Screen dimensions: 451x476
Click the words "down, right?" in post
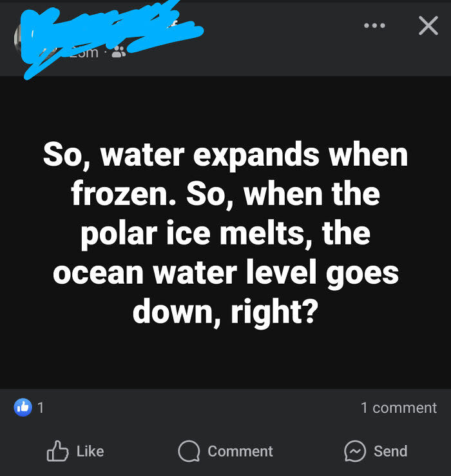click(x=225, y=311)
